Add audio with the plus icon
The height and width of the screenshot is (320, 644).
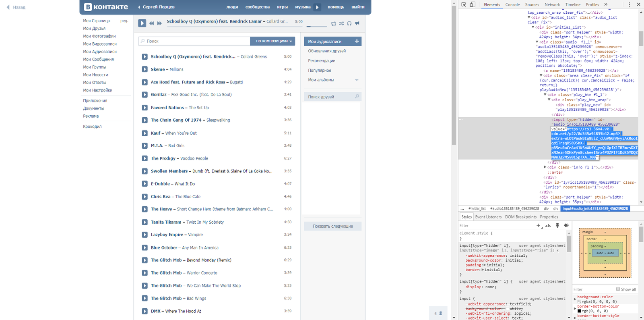click(357, 41)
